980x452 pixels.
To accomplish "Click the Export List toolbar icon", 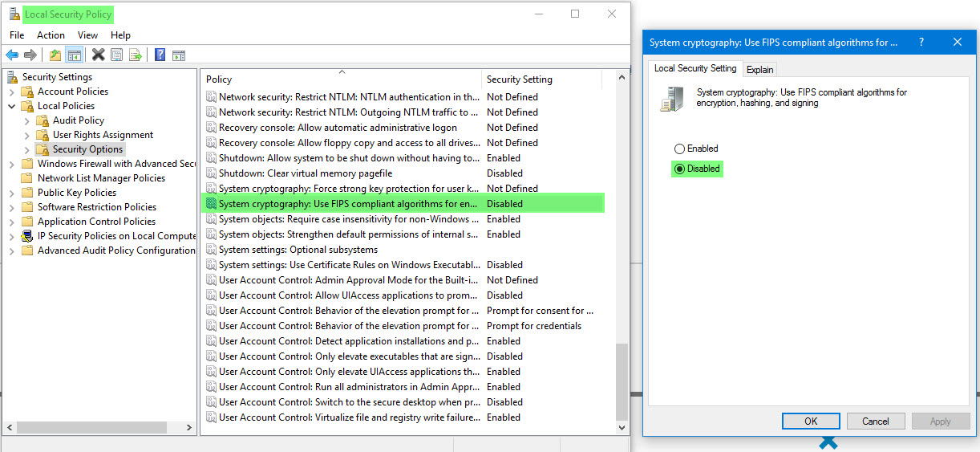I will [x=136, y=55].
